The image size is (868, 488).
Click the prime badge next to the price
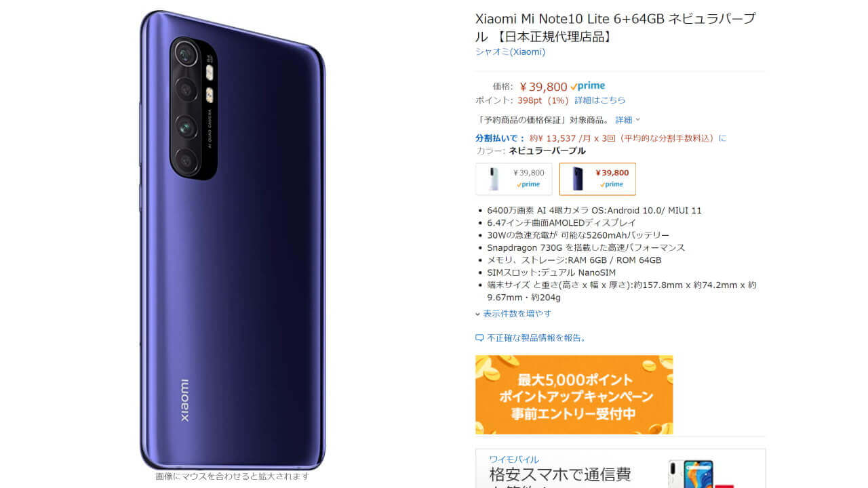click(588, 86)
